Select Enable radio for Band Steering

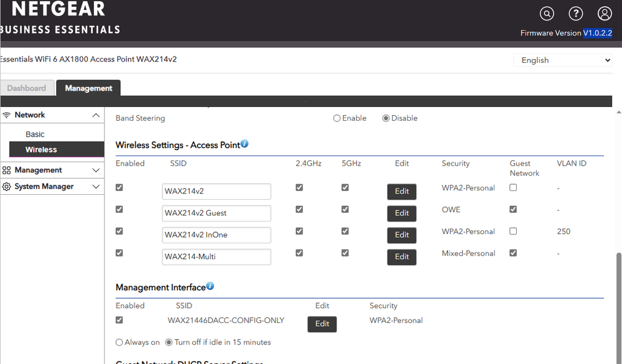(x=337, y=118)
